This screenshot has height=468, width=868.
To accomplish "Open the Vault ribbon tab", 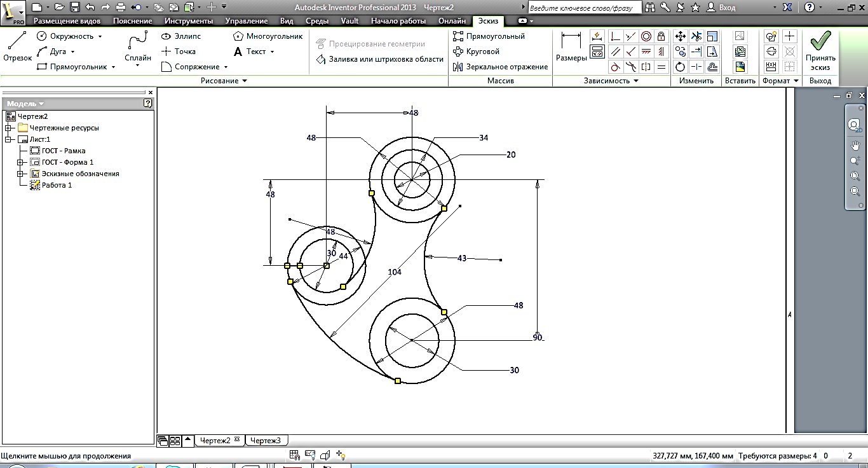I will click(x=349, y=21).
